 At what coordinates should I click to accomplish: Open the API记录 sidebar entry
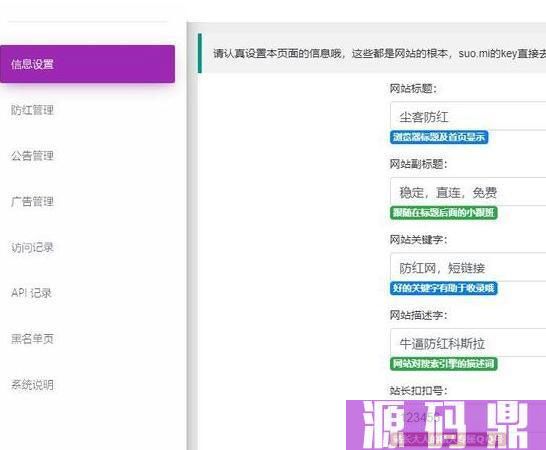tap(31, 293)
